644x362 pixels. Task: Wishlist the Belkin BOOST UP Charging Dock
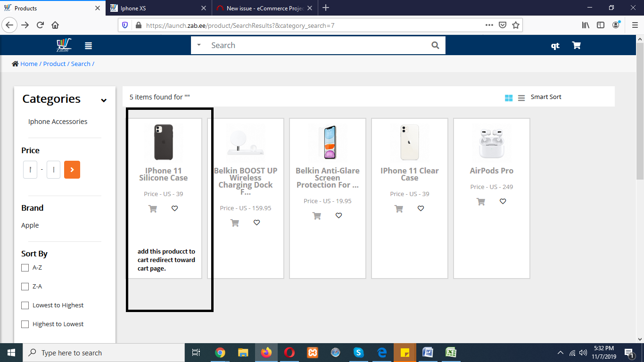click(256, 222)
